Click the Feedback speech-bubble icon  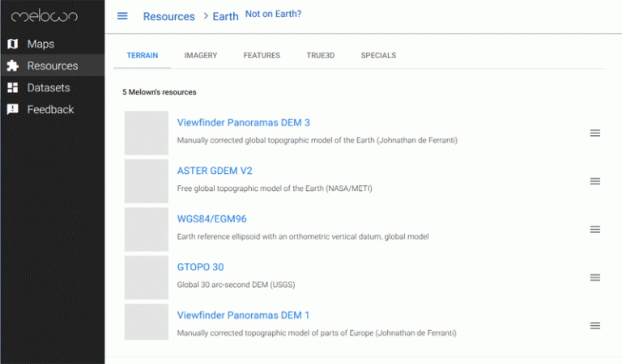13,109
